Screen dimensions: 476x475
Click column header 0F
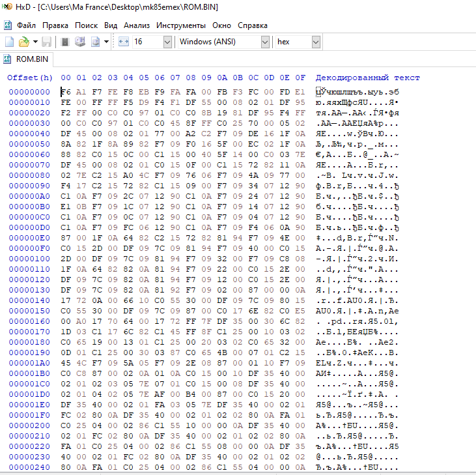(300, 78)
